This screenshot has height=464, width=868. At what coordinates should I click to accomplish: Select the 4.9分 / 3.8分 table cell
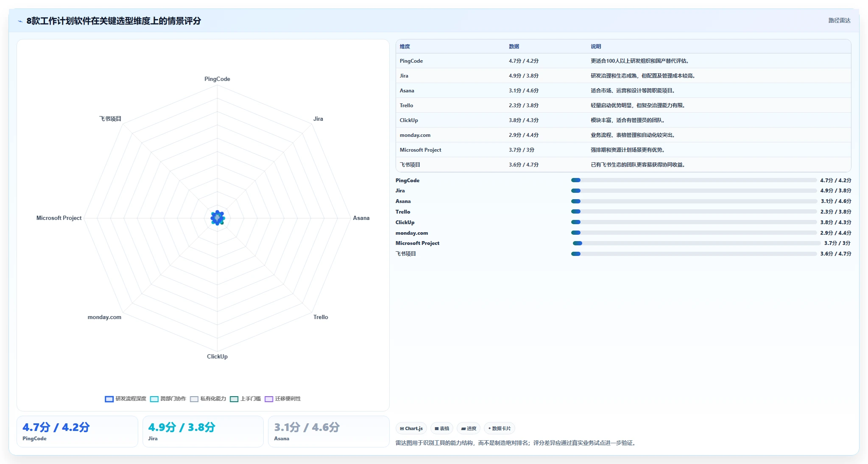pos(524,76)
